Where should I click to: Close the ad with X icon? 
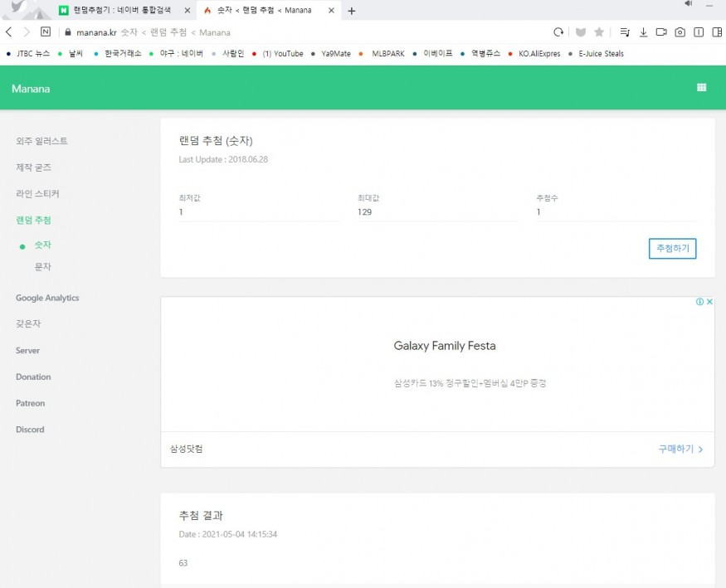coord(709,302)
